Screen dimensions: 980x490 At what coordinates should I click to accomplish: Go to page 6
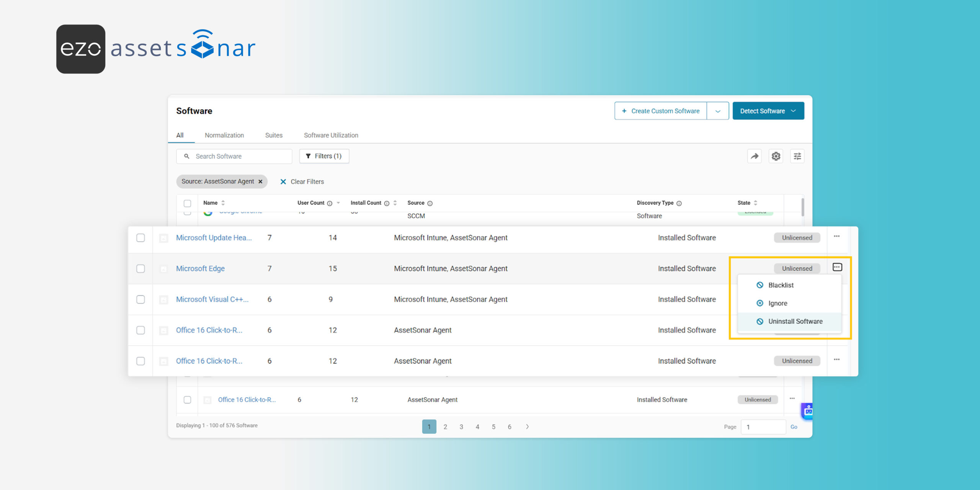(510, 426)
